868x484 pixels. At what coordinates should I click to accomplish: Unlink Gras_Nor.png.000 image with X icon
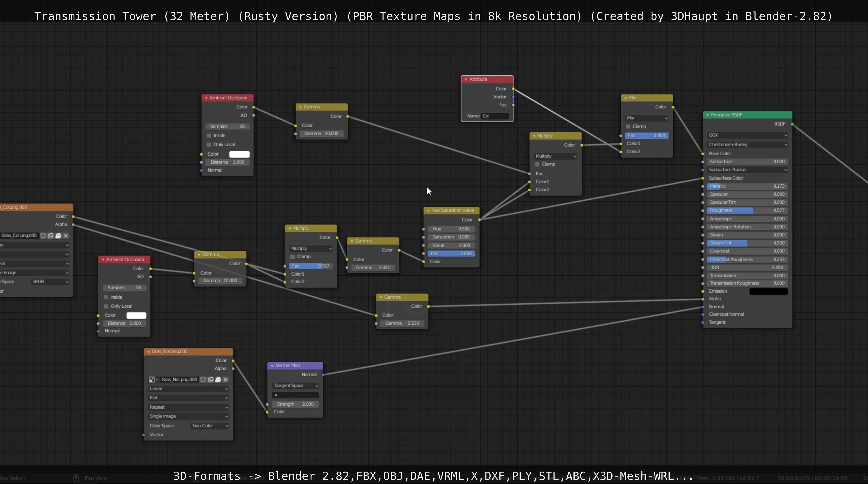[x=225, y=379]
